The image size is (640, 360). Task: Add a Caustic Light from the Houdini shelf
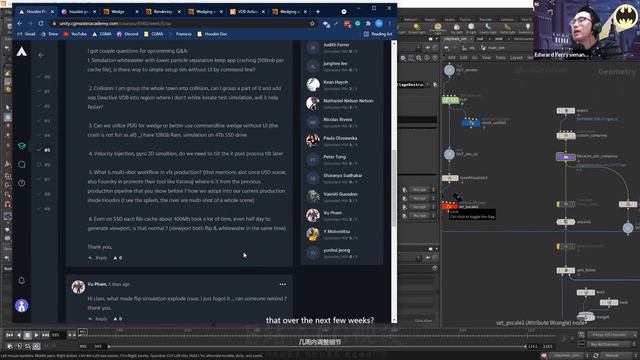point(488,28)
